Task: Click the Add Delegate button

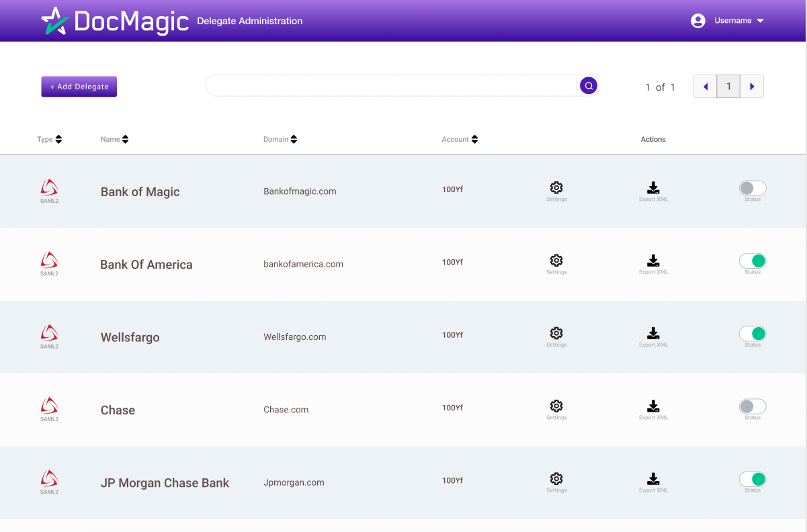Action: point(79,87)
